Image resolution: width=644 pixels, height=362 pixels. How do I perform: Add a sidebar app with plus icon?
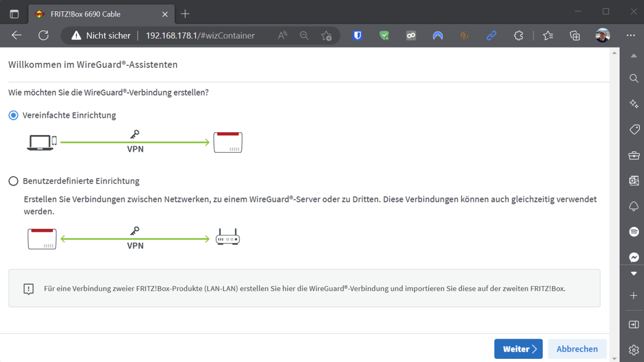point(634,296)
